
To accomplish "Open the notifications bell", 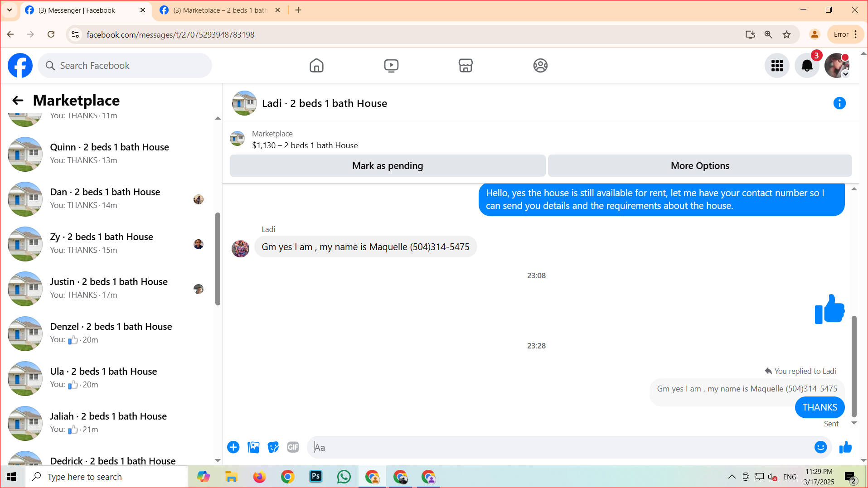I will click(x=807, y=66).
